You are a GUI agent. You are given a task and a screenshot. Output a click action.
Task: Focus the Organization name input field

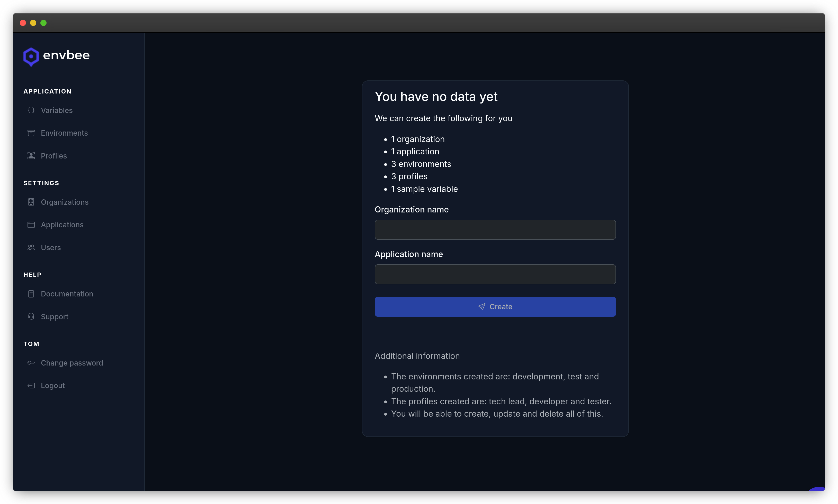495,230
